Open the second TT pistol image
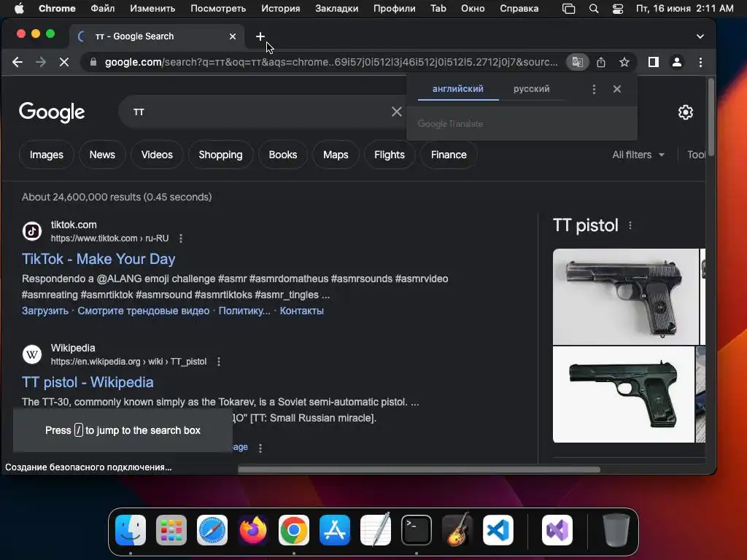Image resolution: width=747 pixels, height=560 pixels. pos(624,394)
